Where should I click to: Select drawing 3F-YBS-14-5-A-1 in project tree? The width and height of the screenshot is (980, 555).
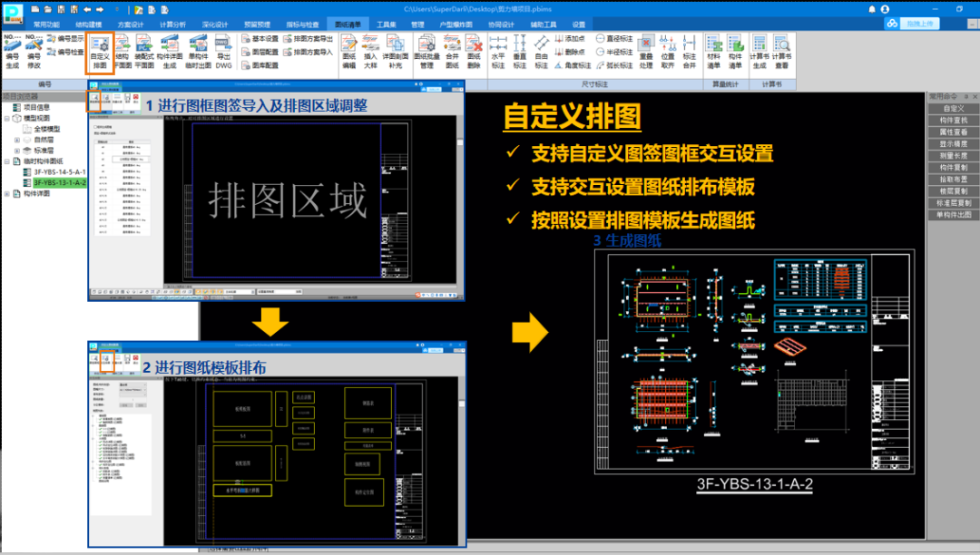point(59,172)
